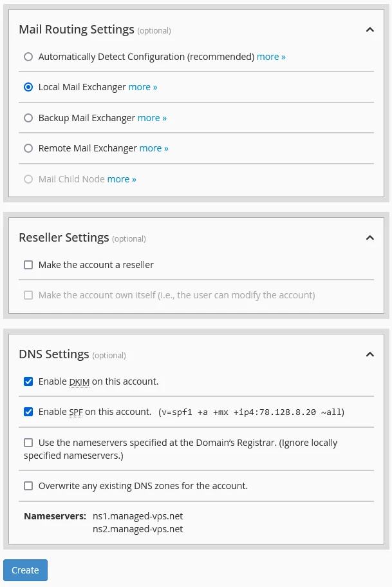Choose the Backup Mail Exchanger option
The height and width of the screenshot is (587, 392).
28,118
